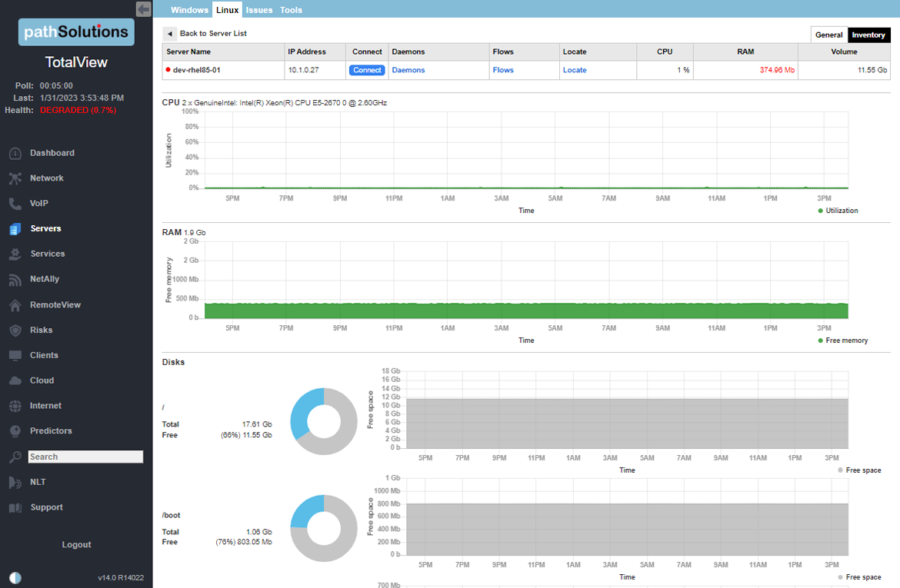The width and height of the screenshot is (900, 588).
Task: Go back using the Back to Server List arrow
Action: [x=169, y=34]
